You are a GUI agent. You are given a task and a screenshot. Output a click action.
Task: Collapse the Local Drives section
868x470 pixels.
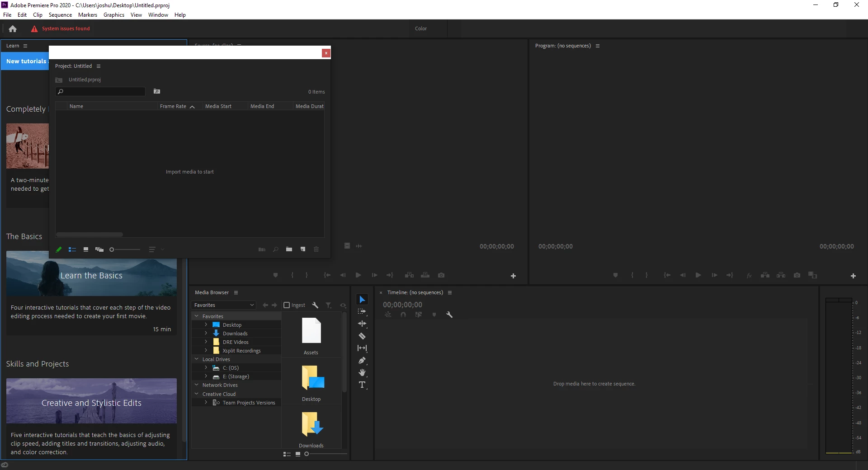(197, 359)
